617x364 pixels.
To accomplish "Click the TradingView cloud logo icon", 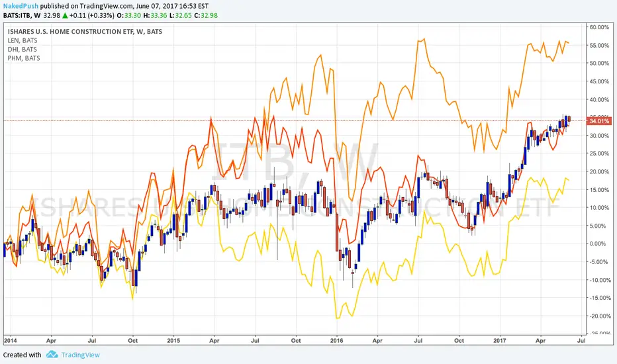I will point(52,355).
